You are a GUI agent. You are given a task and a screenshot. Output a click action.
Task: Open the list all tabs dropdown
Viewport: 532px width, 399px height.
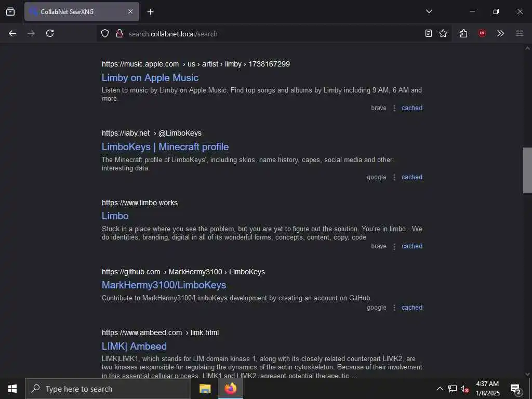click(429, 11)
